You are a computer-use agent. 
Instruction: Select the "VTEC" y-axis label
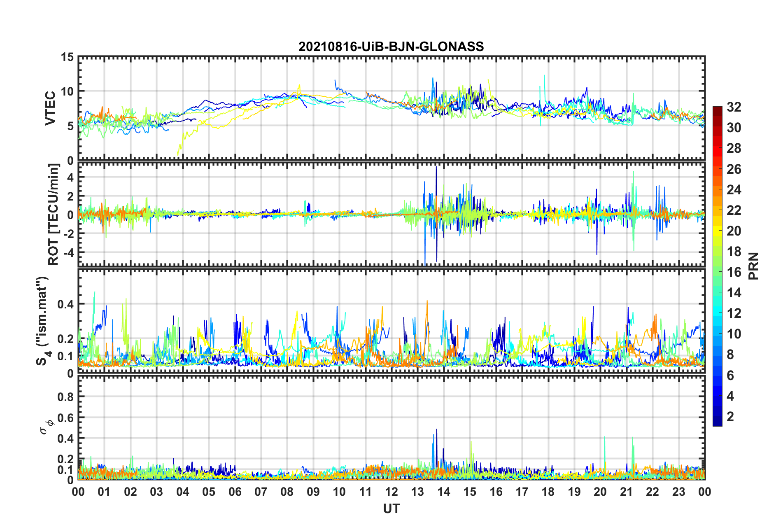50,108
